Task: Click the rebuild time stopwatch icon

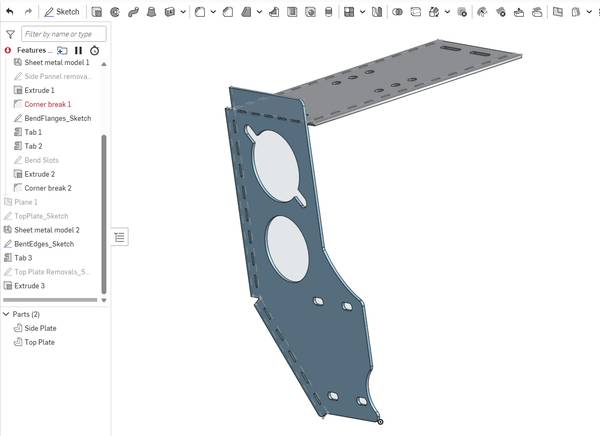Action: point(94,50)
